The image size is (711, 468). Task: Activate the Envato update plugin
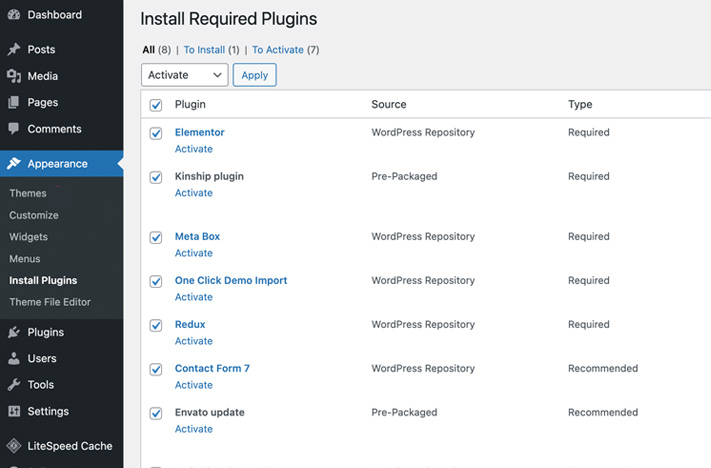[194, 429]
